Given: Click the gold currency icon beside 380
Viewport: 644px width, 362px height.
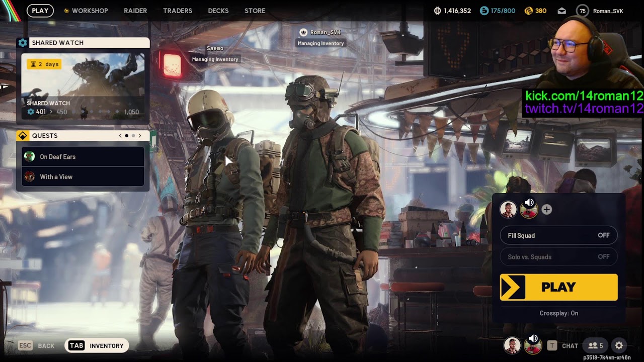Looking at the screenshot, I should (528, 11).
